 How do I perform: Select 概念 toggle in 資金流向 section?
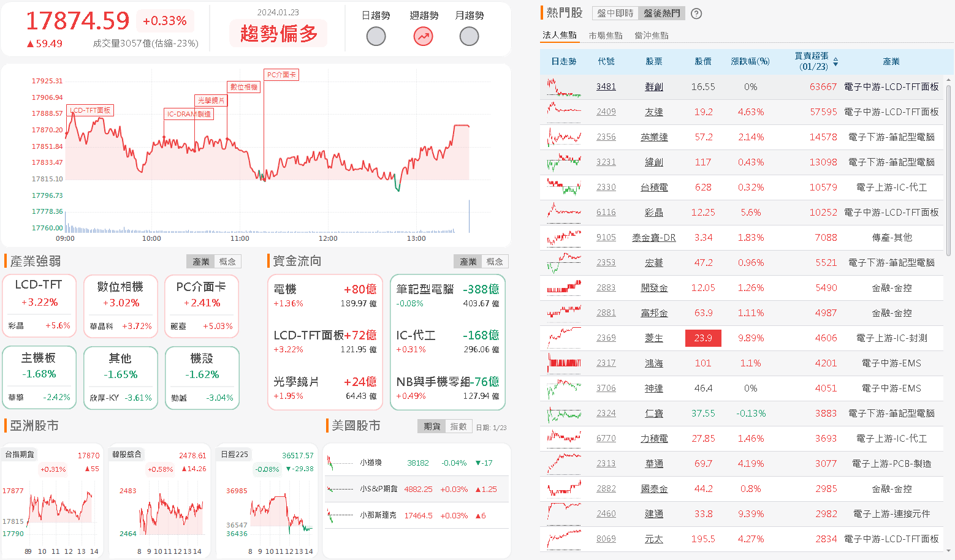[x=495, y=262]
